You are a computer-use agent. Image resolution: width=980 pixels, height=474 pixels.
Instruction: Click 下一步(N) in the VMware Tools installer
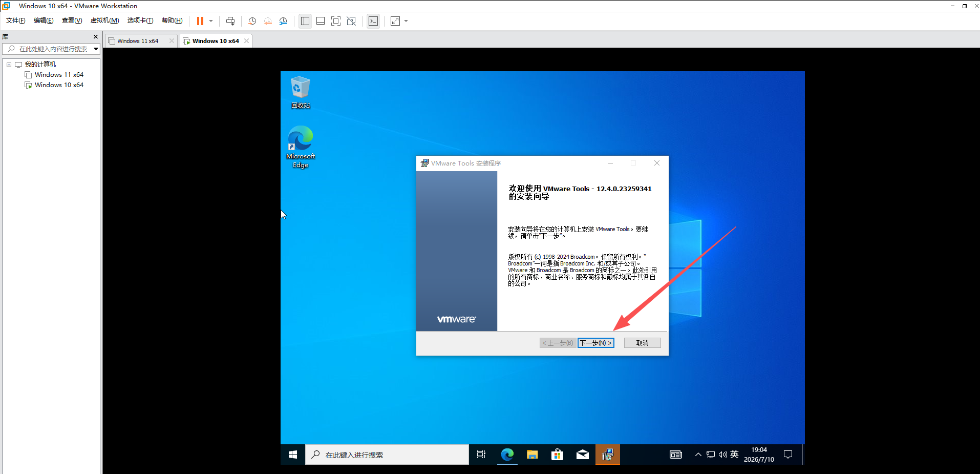(x=595, y=343)
